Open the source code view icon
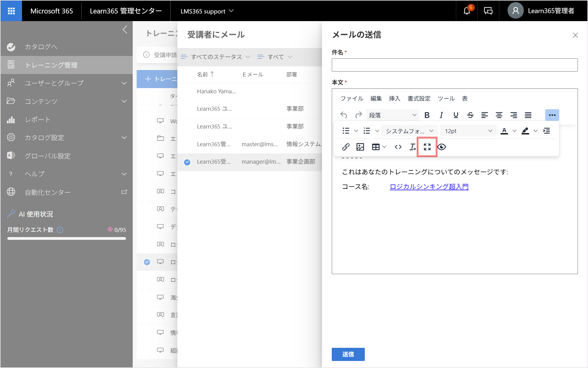 pos(398,147)
